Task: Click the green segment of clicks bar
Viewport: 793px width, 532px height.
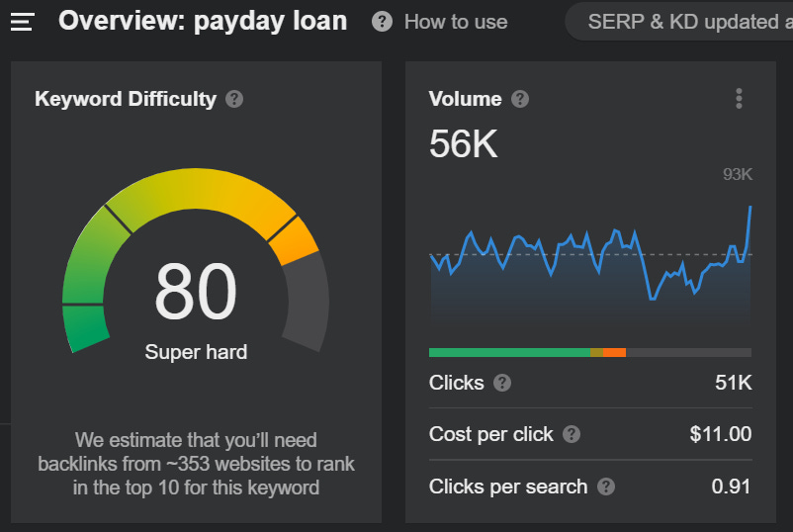Action: point(509,352)
